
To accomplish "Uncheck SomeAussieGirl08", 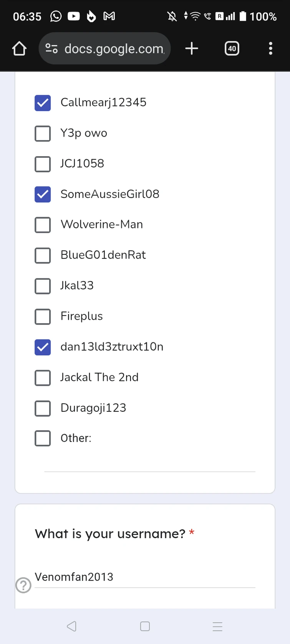I will pyautogui.click(x=43, y=195).
